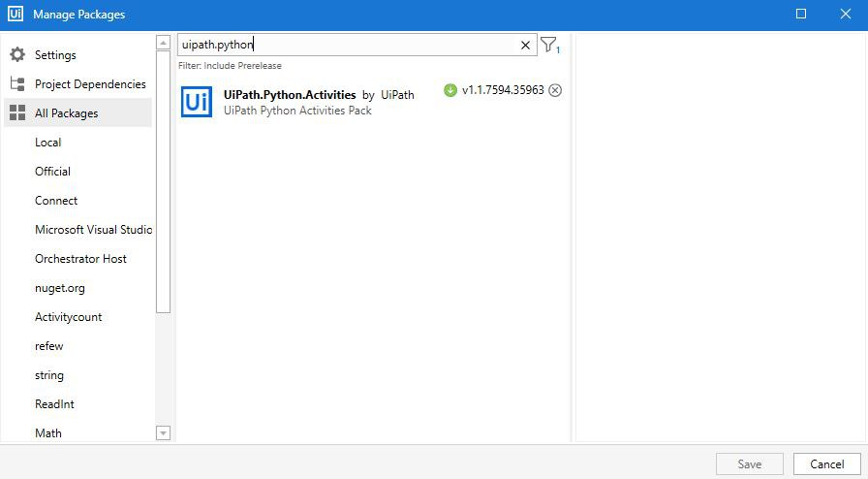Select the Math feed
868x479 pixels.
(48, 433)
